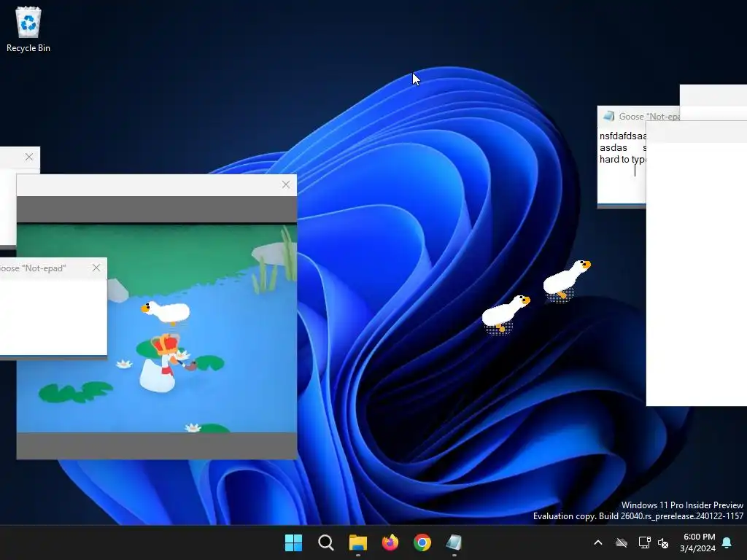This screenshot has height=560, width=747.
Task: Open the Goose notepad taskbar app
Action: pos(454,542)
